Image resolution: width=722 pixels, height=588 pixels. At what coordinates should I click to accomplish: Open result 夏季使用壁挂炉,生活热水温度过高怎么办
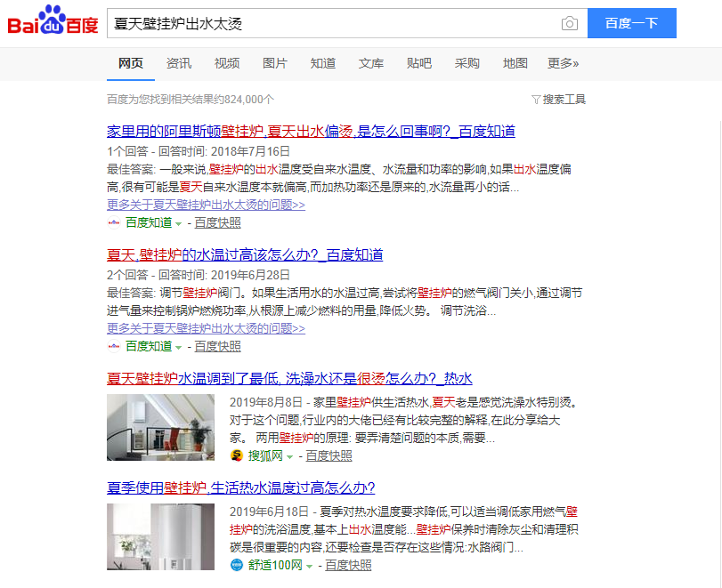click(241, 487)
